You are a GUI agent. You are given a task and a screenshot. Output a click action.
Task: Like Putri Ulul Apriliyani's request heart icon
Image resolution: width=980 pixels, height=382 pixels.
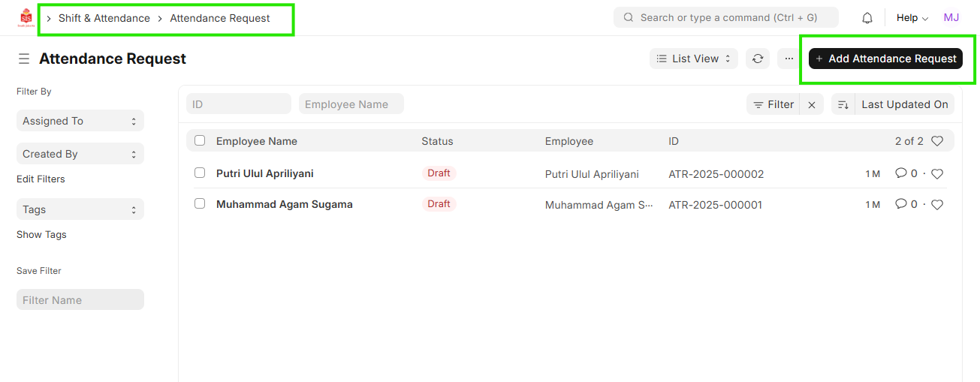click(x=936, y=173)
